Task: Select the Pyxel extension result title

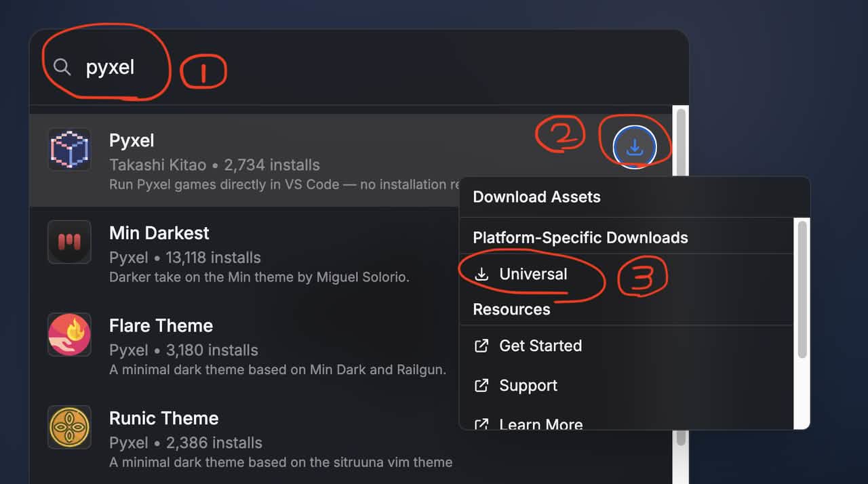Action: click(132, 140)
